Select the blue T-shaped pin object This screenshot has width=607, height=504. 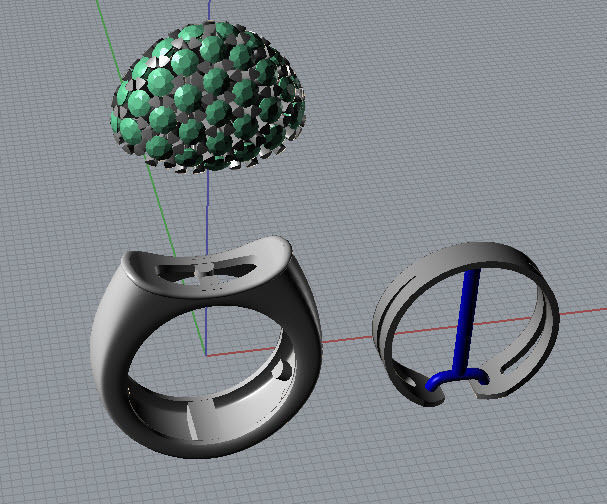pyautogui.click(x=458, y=329)
